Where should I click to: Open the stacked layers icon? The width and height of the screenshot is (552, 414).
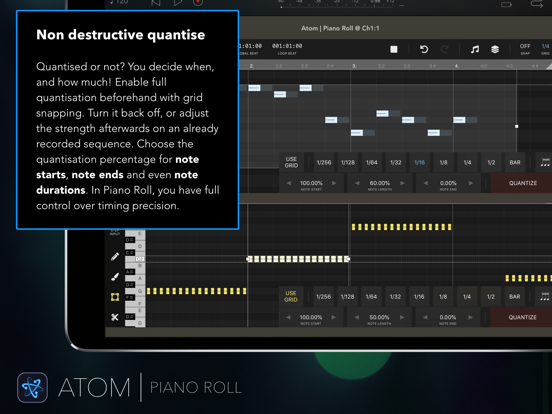pyautogui.click(x=495, y=49)
